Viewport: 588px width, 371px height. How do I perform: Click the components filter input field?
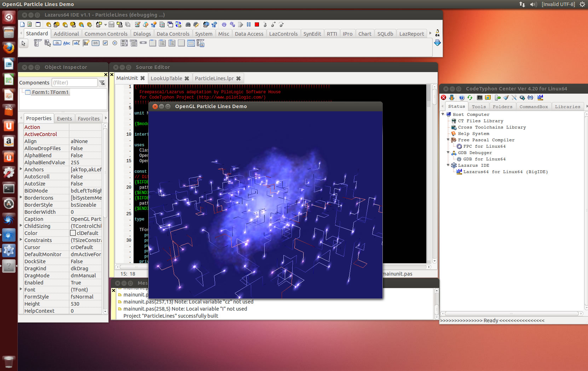74,83
